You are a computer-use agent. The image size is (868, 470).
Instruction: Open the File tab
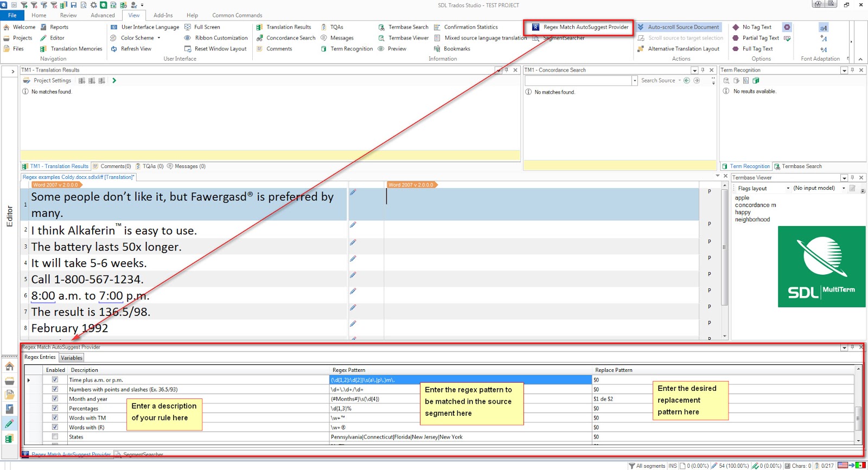coord(12,15)
